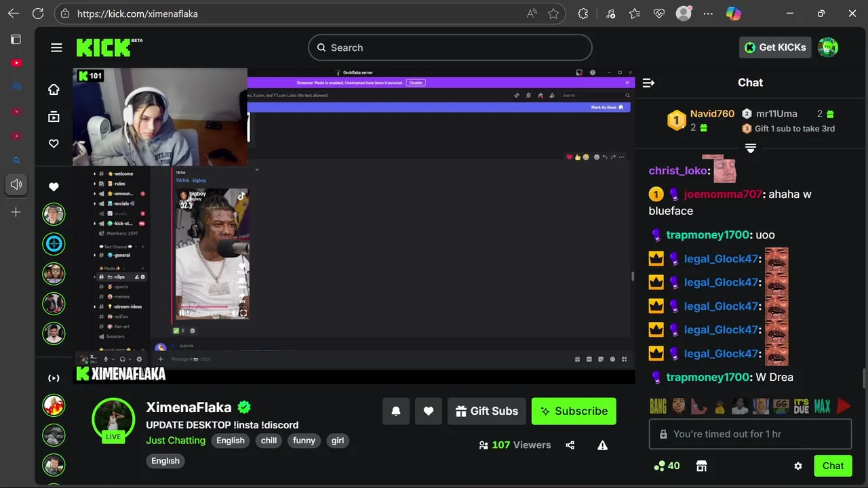Refresh the browser page
Image resolution: width=868 pixels, height=488 pixels.
tap(38, 14)
